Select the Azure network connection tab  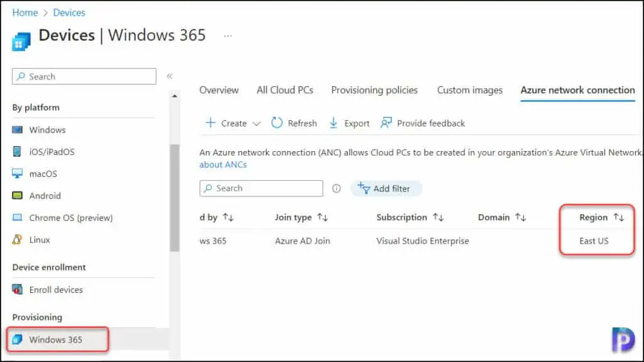(x=578, y=90)
